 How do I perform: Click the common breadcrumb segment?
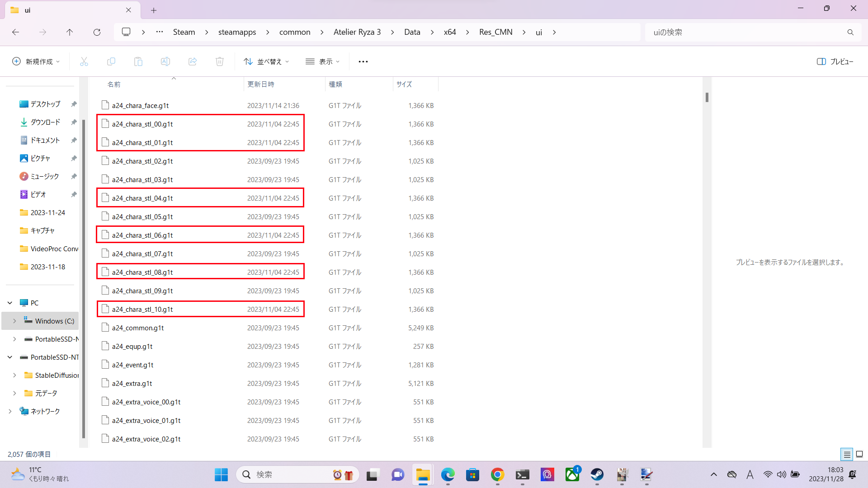click(295, 32)
